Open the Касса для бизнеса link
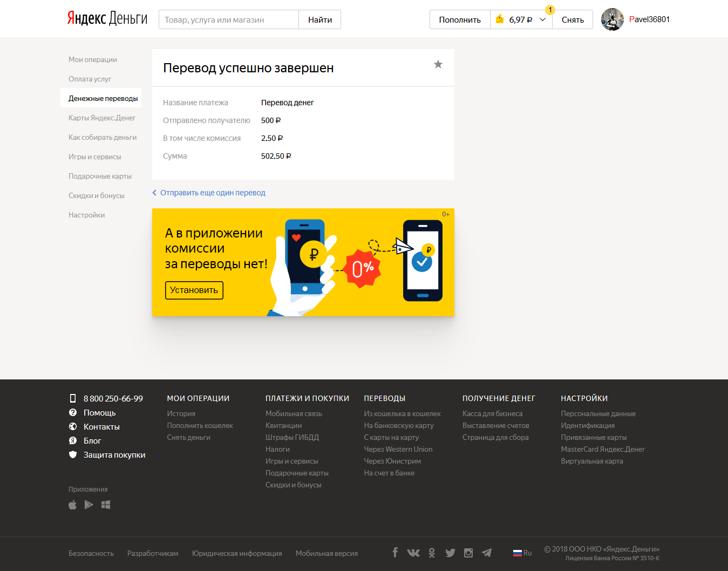 point(493,413)
